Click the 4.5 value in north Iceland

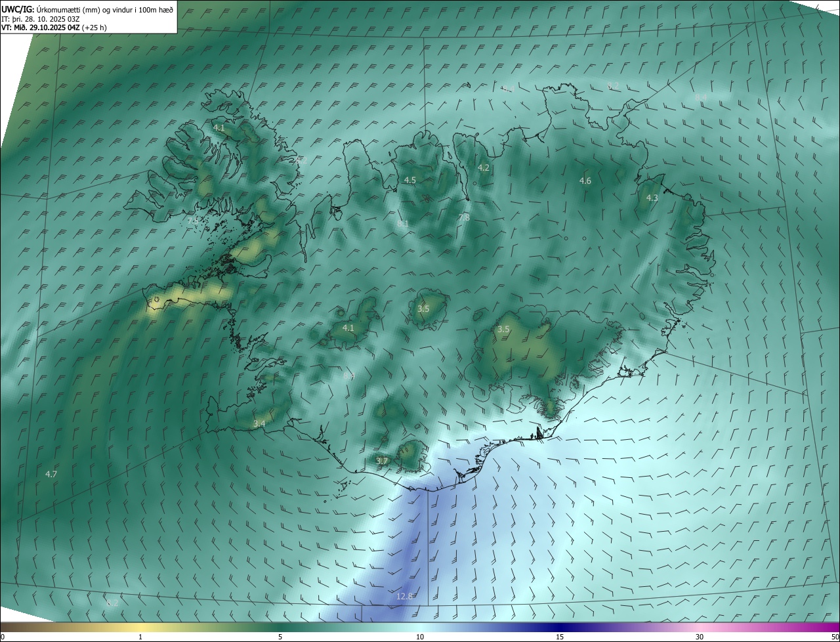pyautogui.click(x=410, y=180)
